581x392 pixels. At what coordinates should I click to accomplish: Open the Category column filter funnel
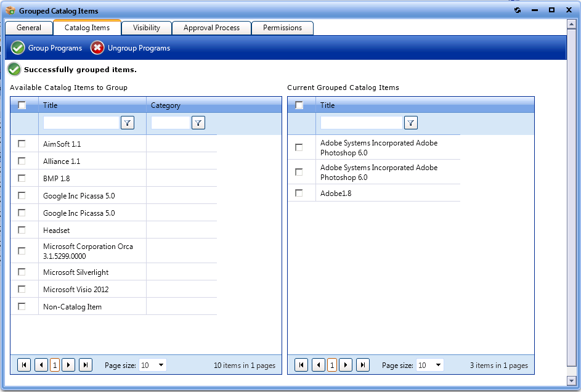[198, 123]
